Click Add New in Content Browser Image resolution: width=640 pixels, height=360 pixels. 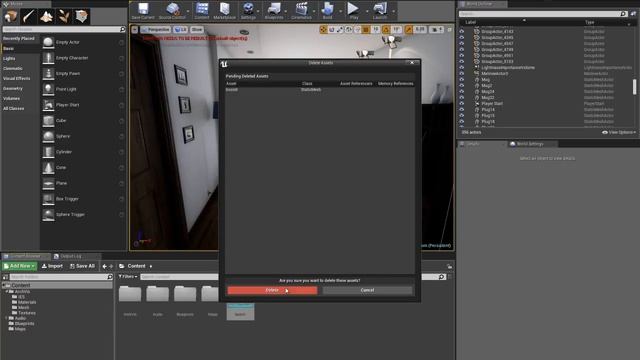[19, 266]
